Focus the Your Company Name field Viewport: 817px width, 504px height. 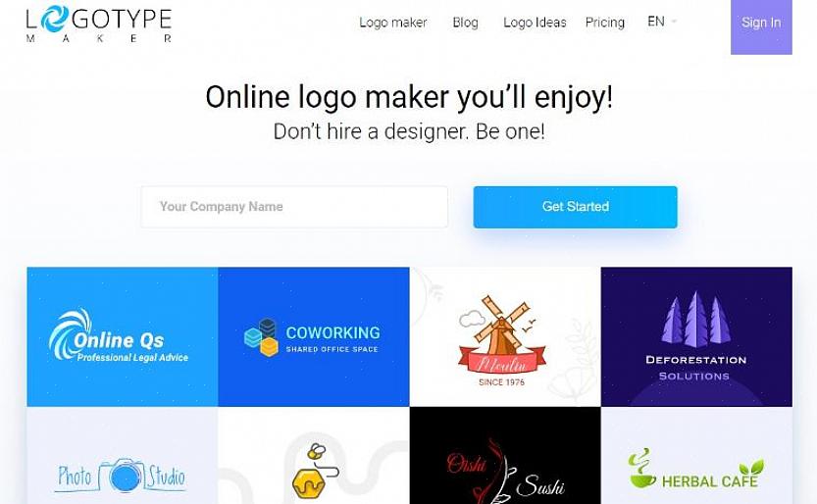point(294,207)
